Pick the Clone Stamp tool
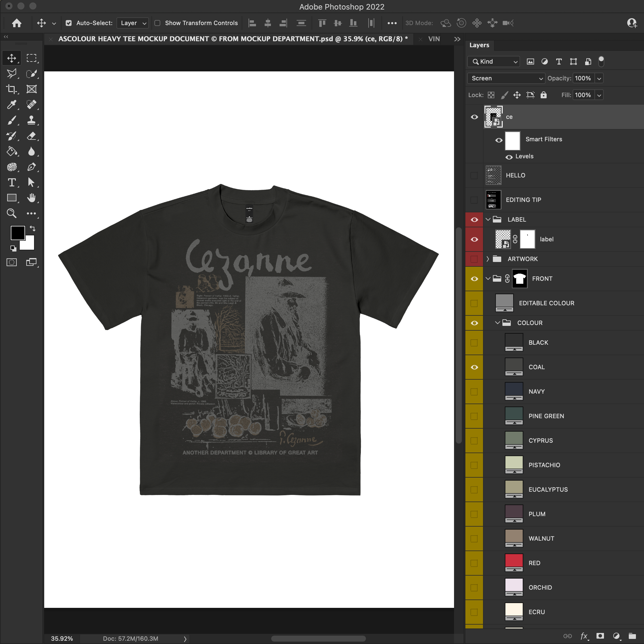 point(31,120)
